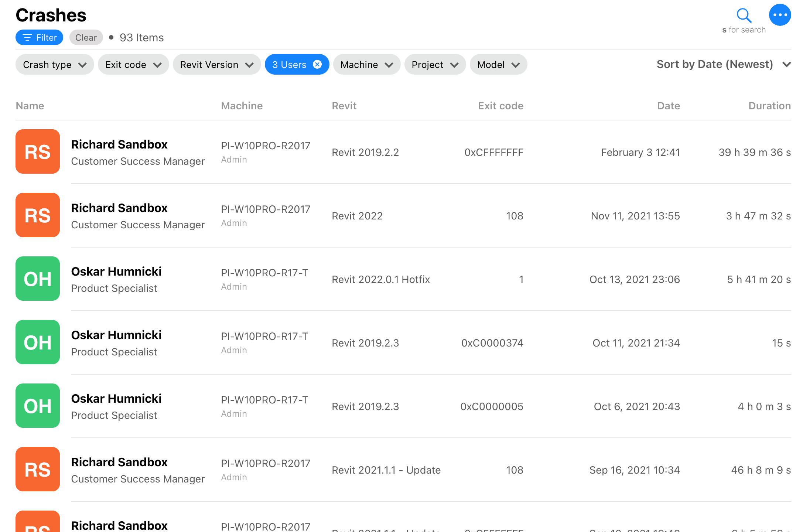The image size is (803, 532).
Task: Click the OH avatar on the Oct 6 crash
Action: (38, 406)
